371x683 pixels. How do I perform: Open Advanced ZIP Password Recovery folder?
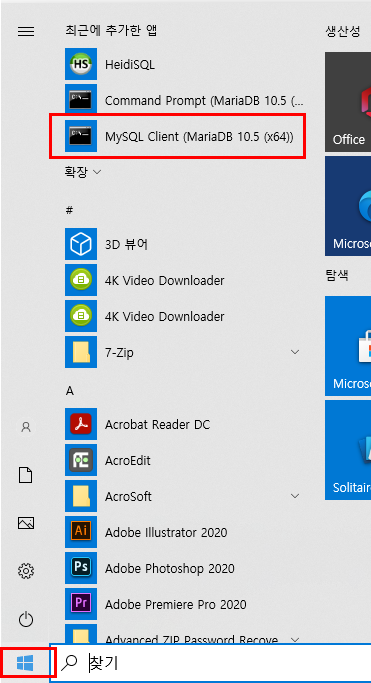pyautogui.click(x=185, y=634)
